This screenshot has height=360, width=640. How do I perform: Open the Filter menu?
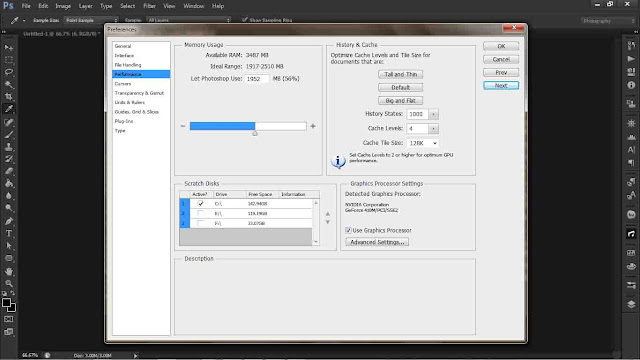tap(149, 6)
